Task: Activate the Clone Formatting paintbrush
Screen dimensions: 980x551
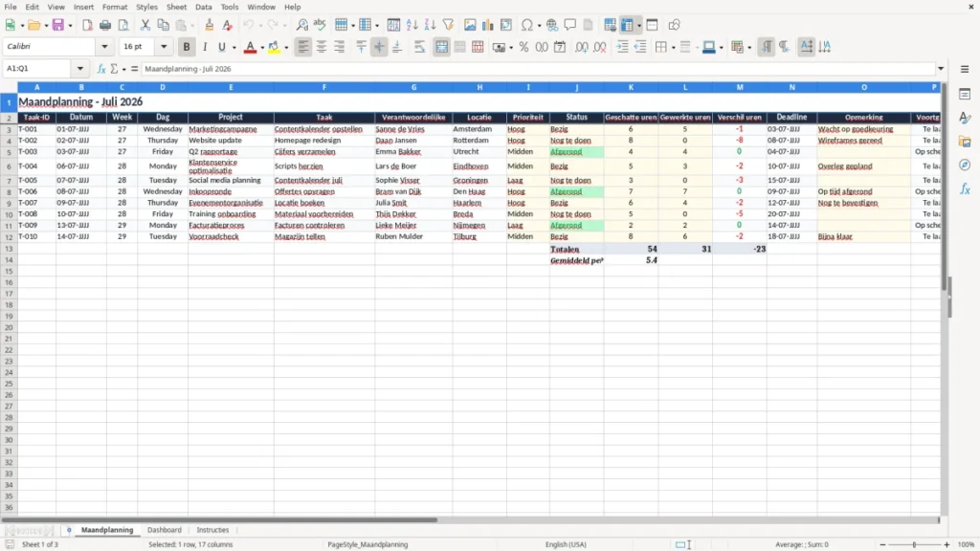Action: click(x=210, y=25)
